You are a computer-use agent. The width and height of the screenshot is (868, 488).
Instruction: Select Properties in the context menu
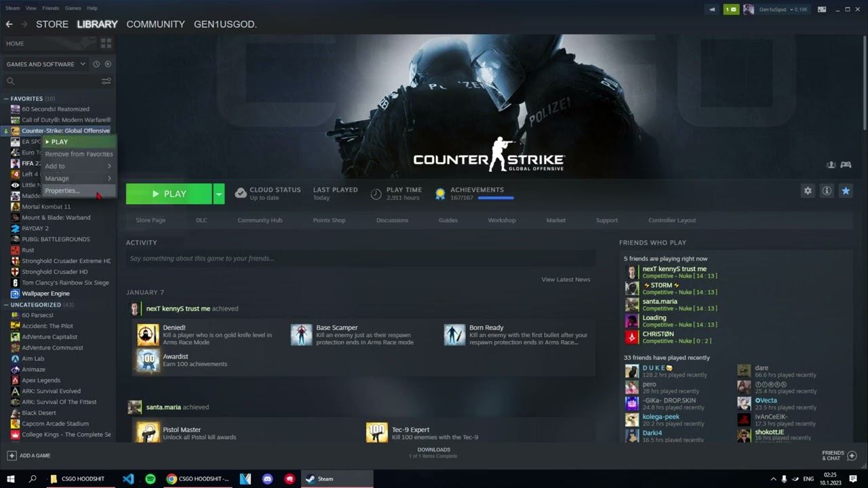79,190
